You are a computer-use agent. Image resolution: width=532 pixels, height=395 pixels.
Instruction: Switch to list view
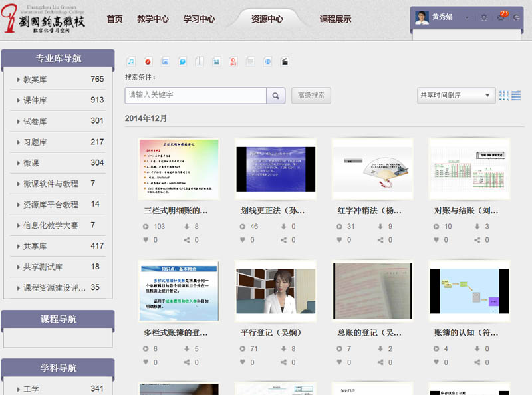click(516, 96)
